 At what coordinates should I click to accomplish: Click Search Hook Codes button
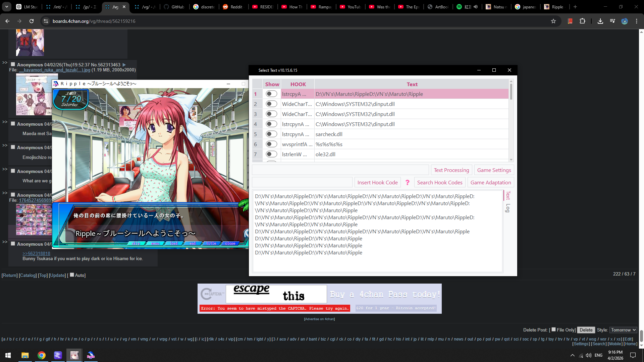[x=439, y=182]
